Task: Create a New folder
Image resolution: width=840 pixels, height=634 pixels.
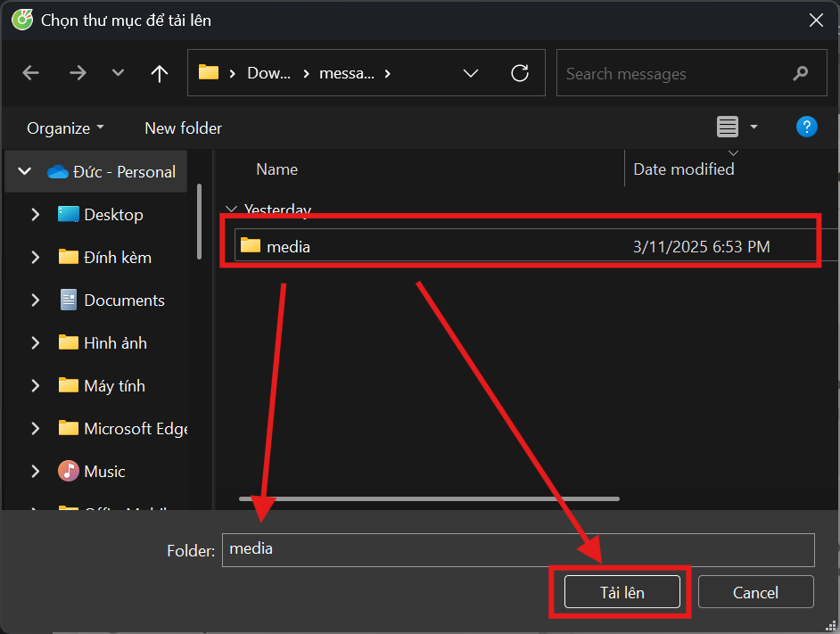Action: [183, 128]
